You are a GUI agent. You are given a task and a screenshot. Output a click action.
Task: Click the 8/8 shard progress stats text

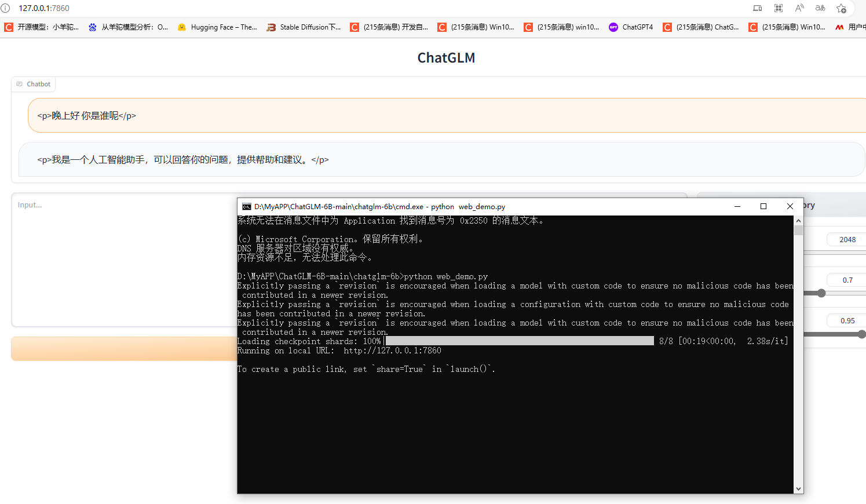click(724, 341)
